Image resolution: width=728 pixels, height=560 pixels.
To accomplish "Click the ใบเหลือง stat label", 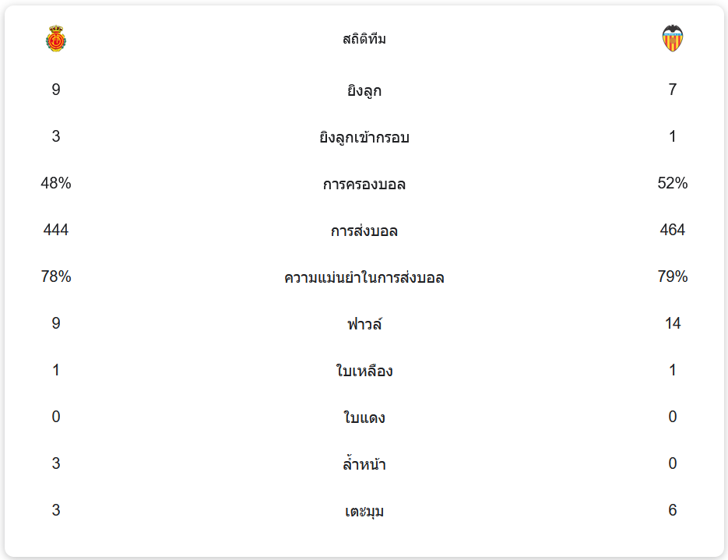I will (x=364, y=372).
